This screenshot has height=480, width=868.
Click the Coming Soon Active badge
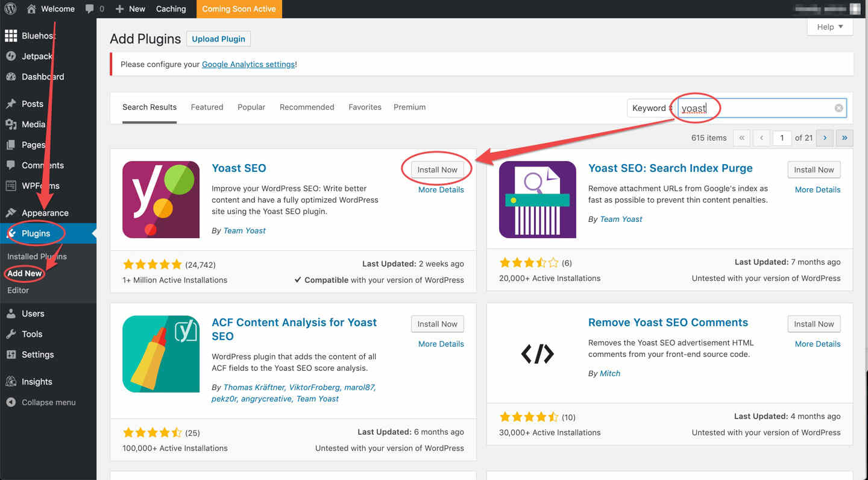click(x=239, y=9)
